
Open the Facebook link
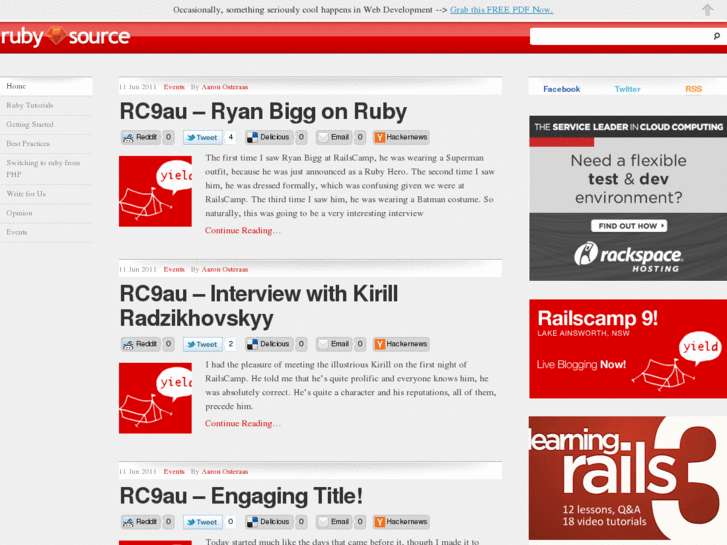[x=561, y=89]
